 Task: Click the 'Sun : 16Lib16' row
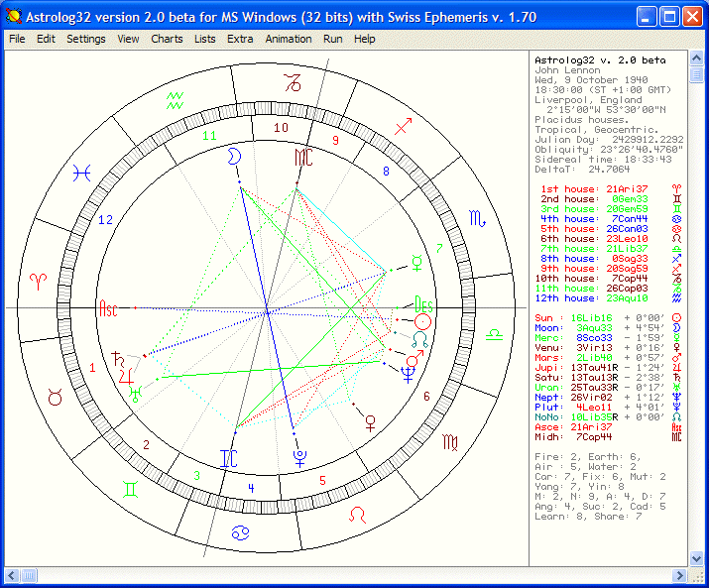point(608,318)
